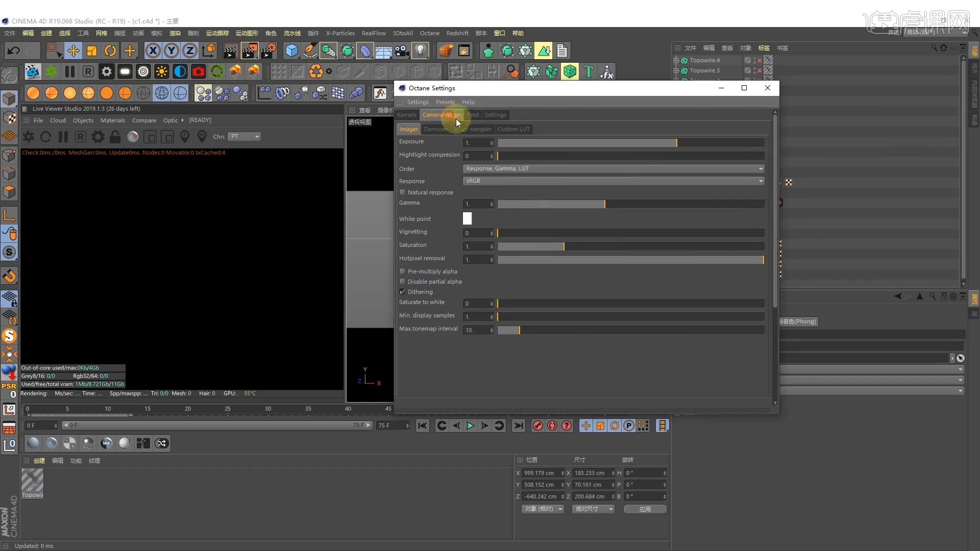Adjust the Hotpixel removal slider

[631, 260]
